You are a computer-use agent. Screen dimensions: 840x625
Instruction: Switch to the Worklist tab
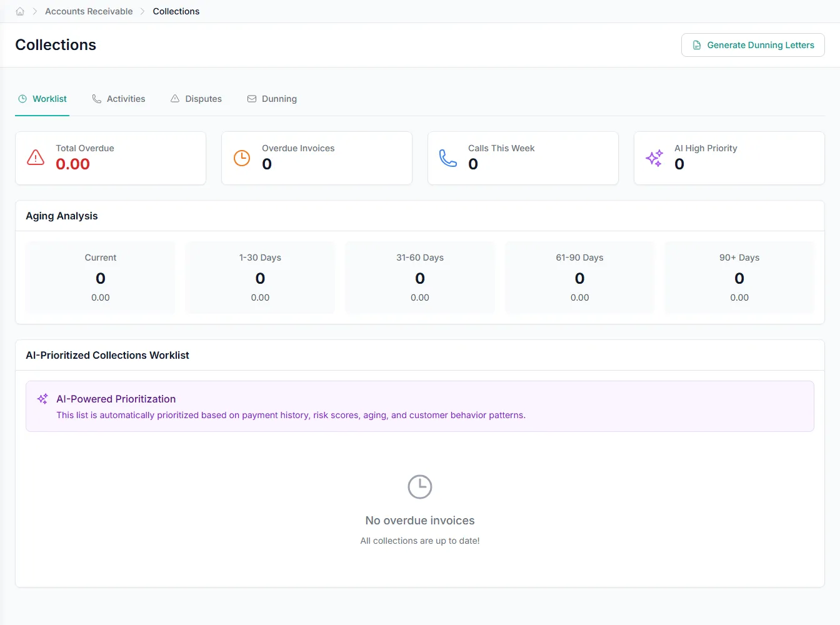coord(42,99)
